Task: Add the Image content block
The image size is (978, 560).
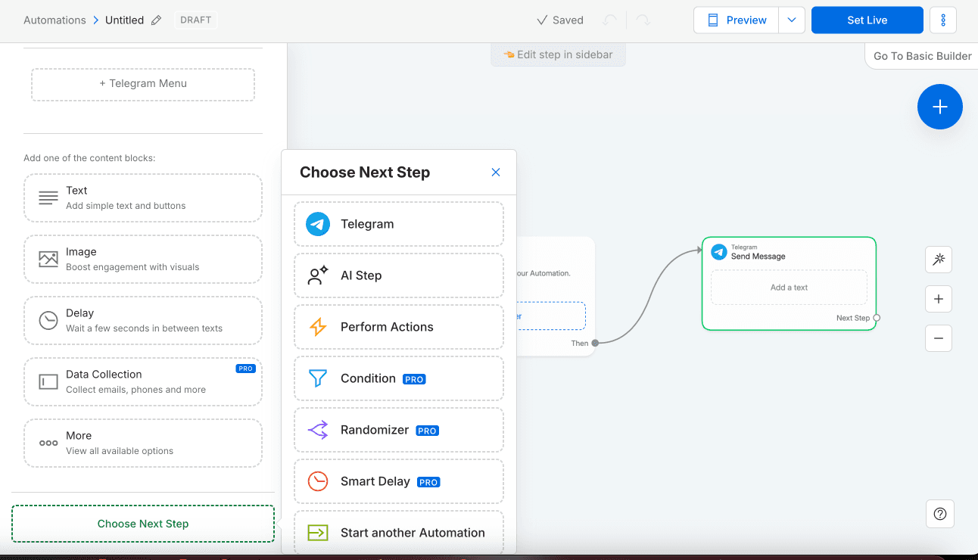Action: pyautogui.click(x=143, y=260)
